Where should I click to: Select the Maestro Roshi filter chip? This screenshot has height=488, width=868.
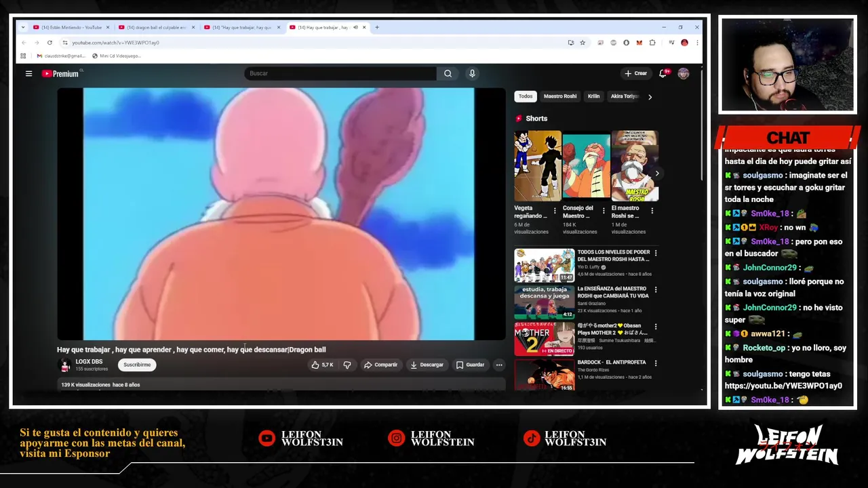pyautogui.click(x=560, y=96)
